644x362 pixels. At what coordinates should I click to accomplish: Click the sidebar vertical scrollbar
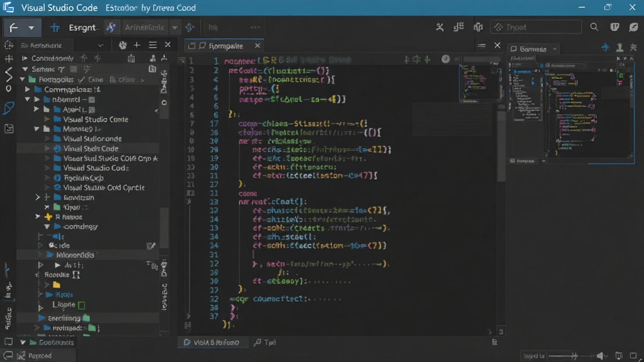click(164, 228)
